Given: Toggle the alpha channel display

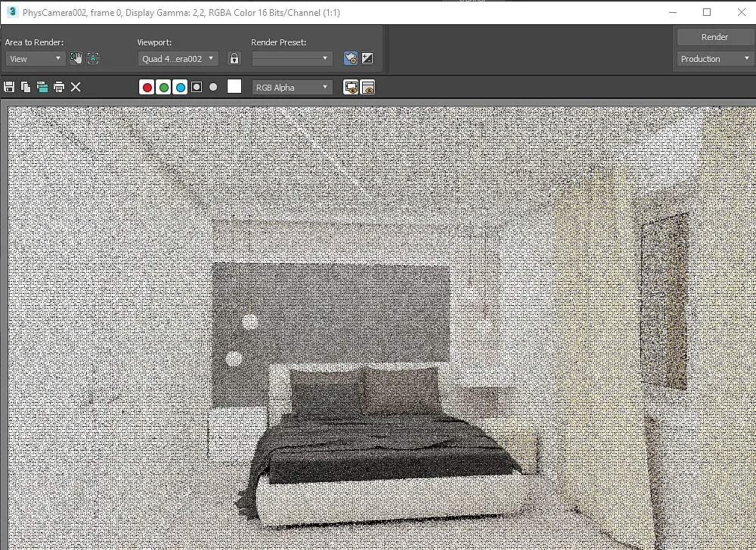Looking at the screenshot, I should coord(197,87).
